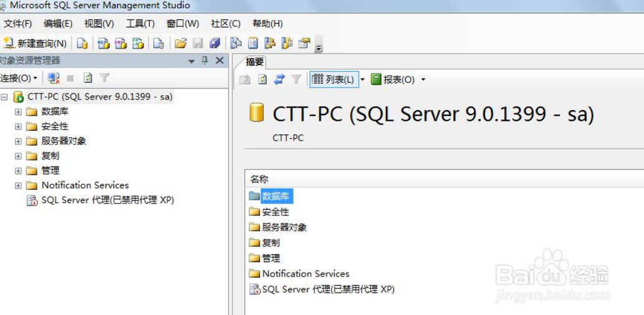644x315 pixels.
Task: Open the Object Explorer window position menu arrow
Action: (191, 62)
